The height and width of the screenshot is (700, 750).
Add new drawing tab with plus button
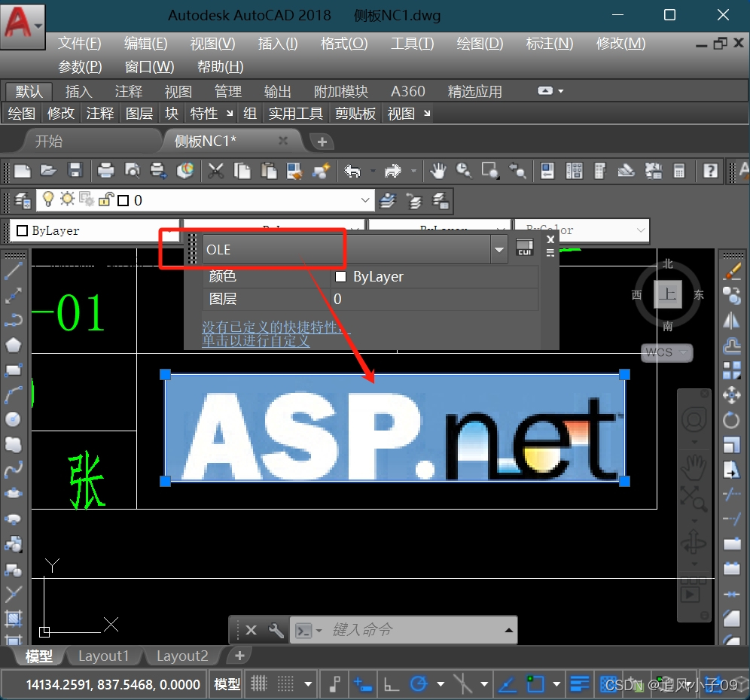tap(322, 142)
